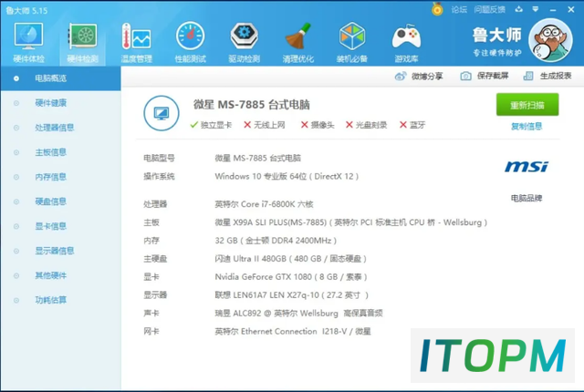Viewport: 584px width, 392px height.
Task: Click 电脑品牌 label under MSI logo
Action: 527,198
